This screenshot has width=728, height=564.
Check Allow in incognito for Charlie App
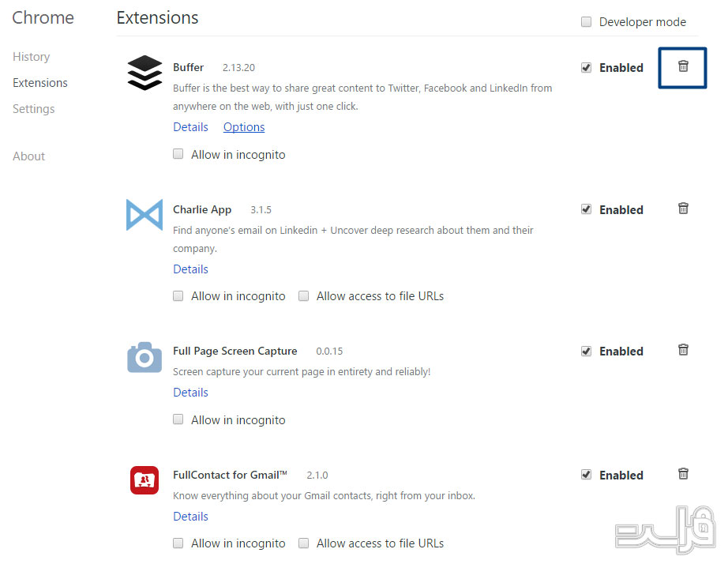(178, 296)
